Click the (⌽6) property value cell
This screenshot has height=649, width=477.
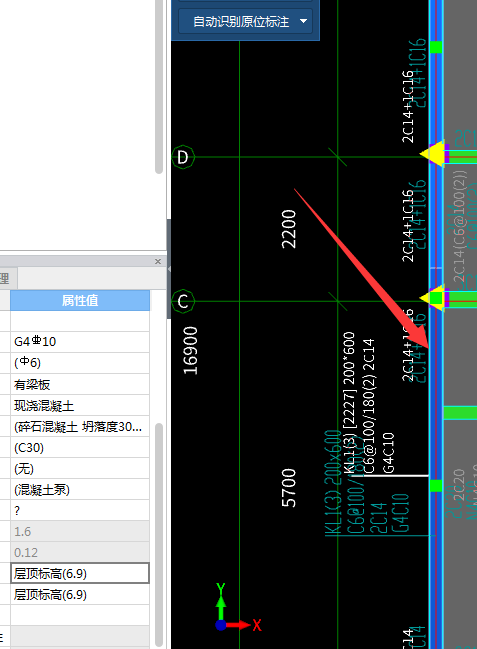[80, 363]
